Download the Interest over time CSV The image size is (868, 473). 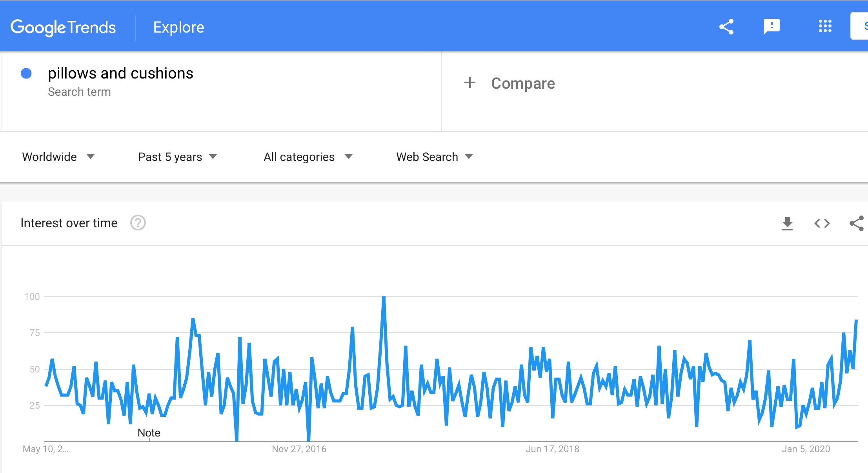(787, 223)
